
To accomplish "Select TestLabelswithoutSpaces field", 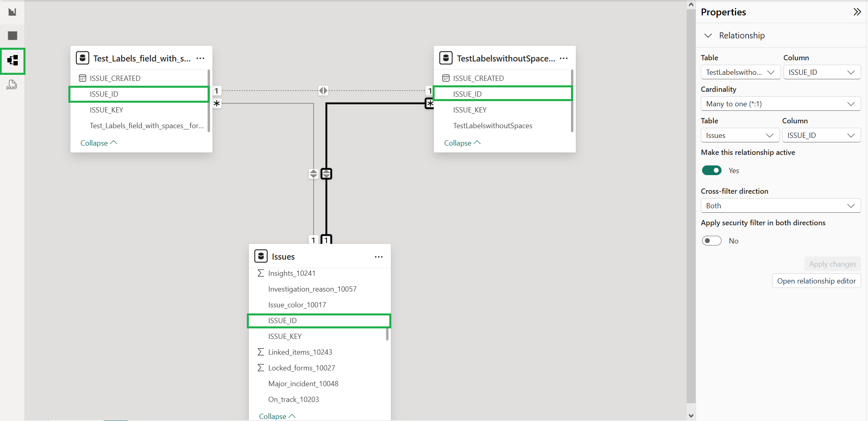I will click(x=502, y=125).
